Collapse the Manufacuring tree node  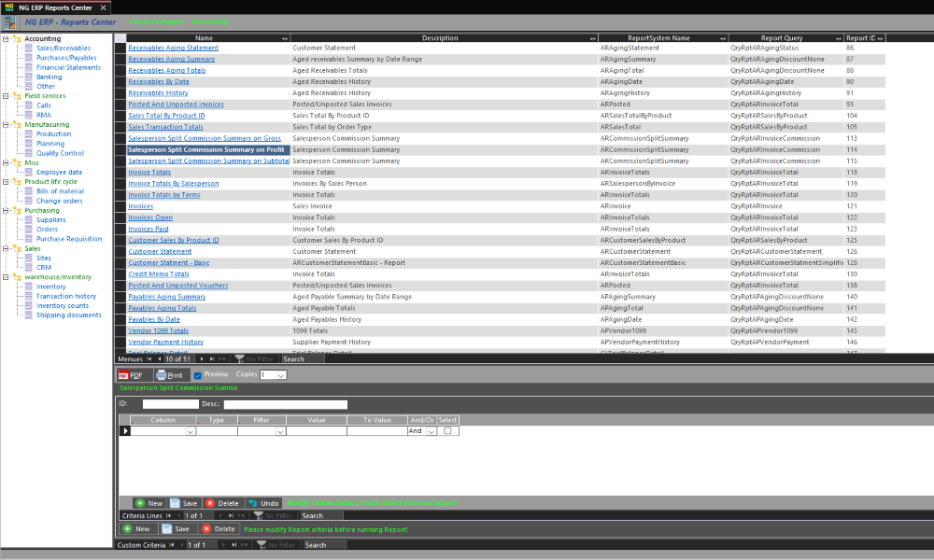[x=7, y=124]
